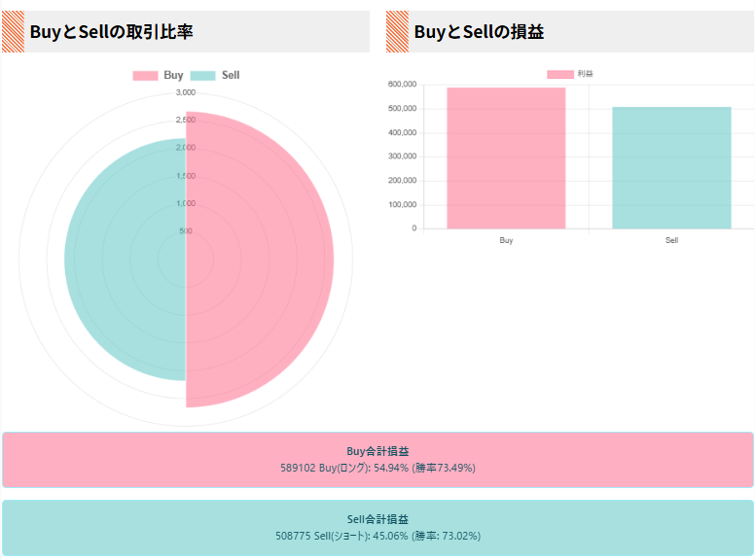Toggle the teal Sell legend swatch

pos(203,76)
